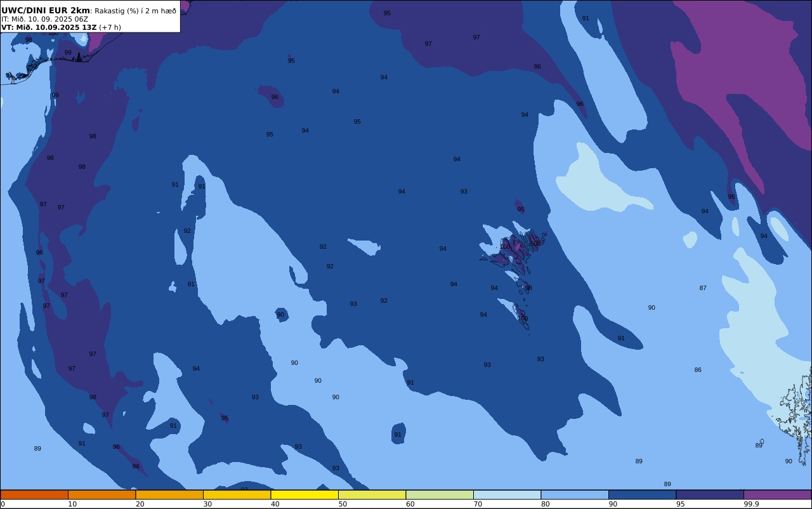This screenshot has width=812, height=509.
Task: Pick the 80–90 light blue legend swatch
Action: [575, 494]
